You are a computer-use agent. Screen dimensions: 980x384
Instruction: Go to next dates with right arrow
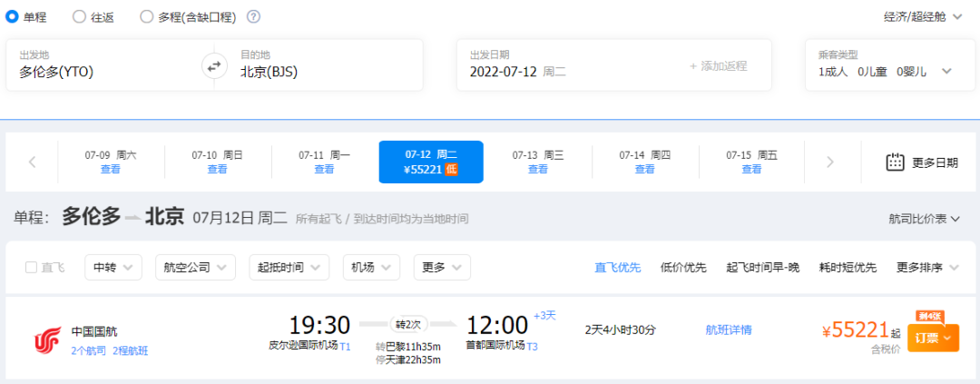pos(830,162)
